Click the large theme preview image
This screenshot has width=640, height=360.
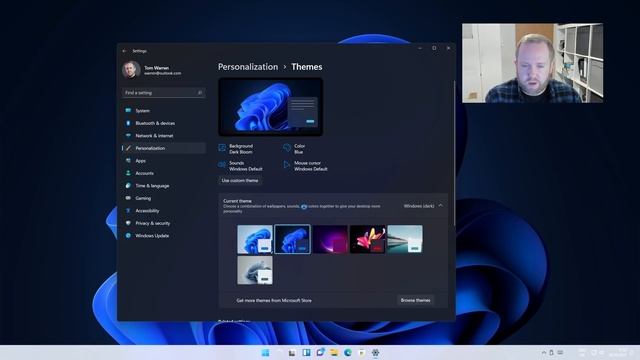pos(271,107)
